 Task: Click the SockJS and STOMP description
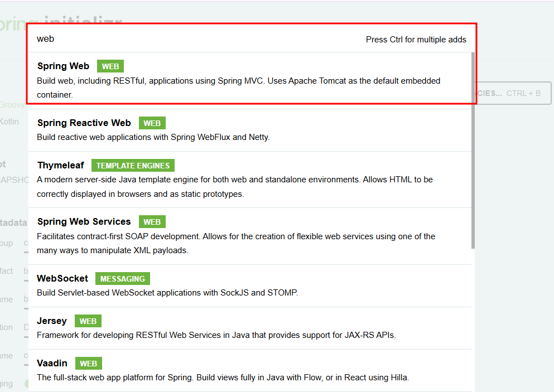pyautogui.click(x=167, y=293)
